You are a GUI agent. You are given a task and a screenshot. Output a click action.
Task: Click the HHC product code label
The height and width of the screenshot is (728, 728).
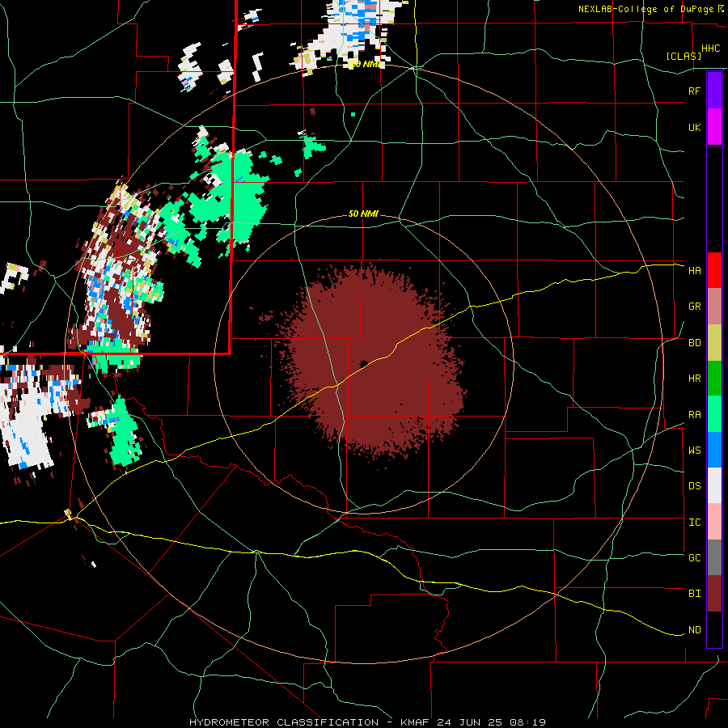pyautogui.click(x=710, y=49)
